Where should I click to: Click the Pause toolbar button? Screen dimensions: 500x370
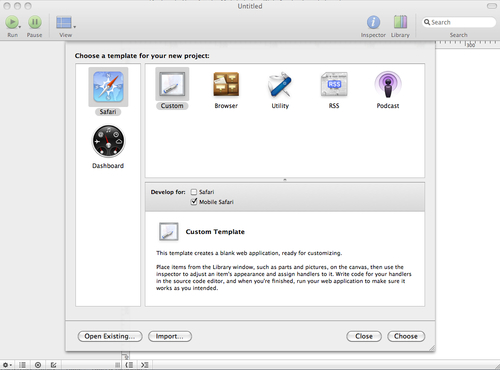(x=35, y=22)
